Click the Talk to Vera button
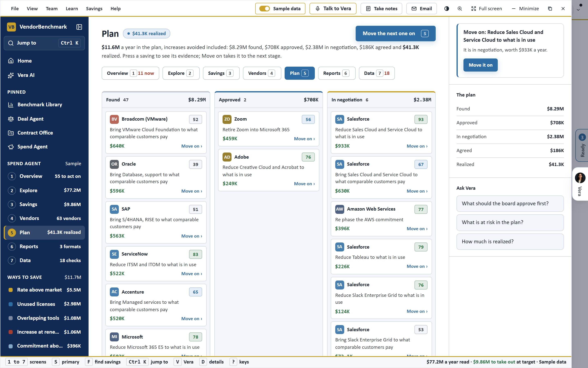 click(x=333, y=9)
